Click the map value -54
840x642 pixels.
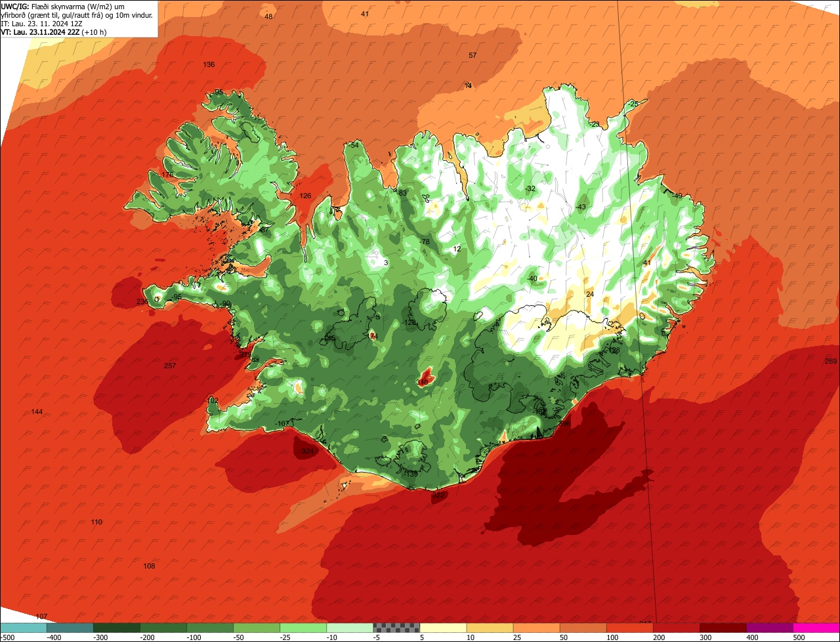(x=354, y=144)
